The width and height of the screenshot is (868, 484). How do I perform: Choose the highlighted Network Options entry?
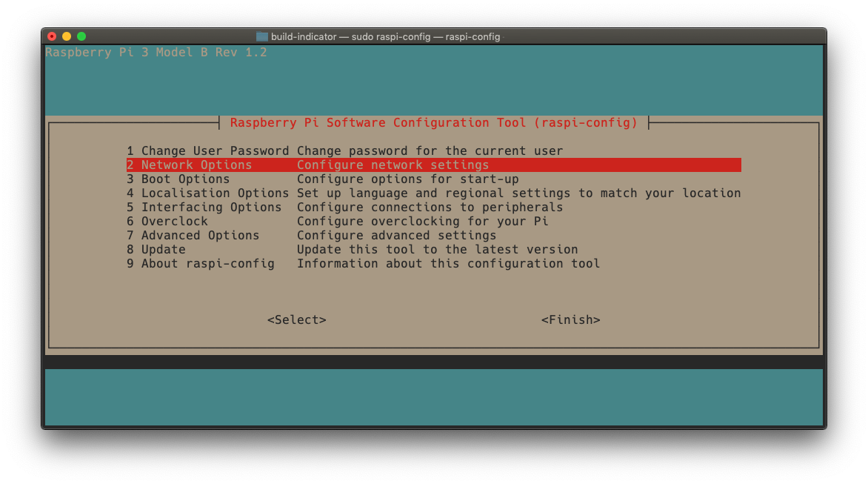pyautogui.click(x=434, y=165)
